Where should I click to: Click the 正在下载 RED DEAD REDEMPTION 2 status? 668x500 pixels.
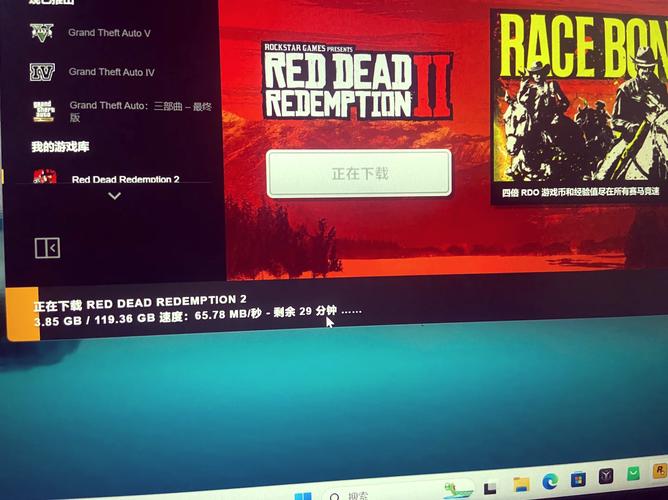[140, 303]
